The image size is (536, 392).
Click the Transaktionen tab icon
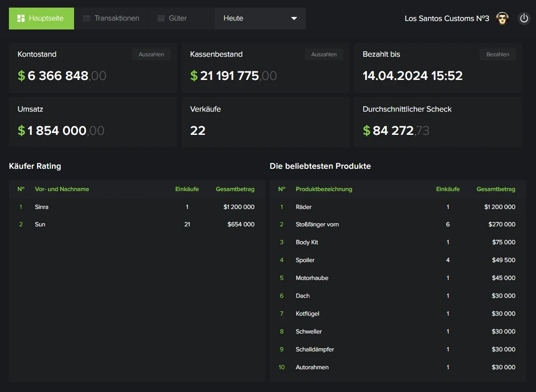[87, 18]
